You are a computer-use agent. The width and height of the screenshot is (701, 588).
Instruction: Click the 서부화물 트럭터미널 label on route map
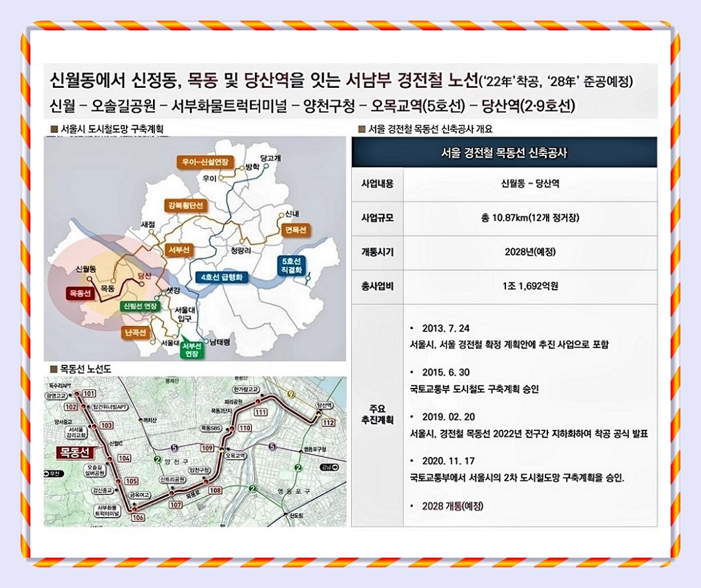pyautogui.click(x=107, y=511)
